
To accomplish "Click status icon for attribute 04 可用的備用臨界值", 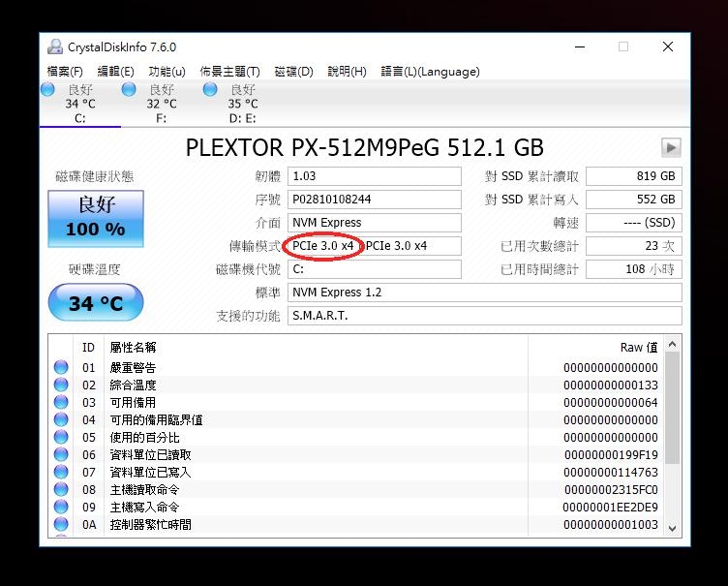I will [61, 419].
